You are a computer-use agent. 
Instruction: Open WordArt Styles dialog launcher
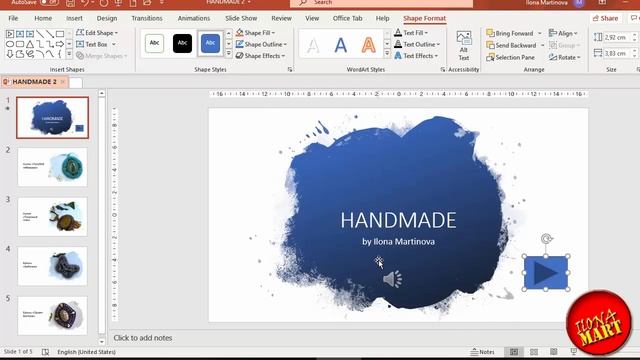(x=443, y=70)
